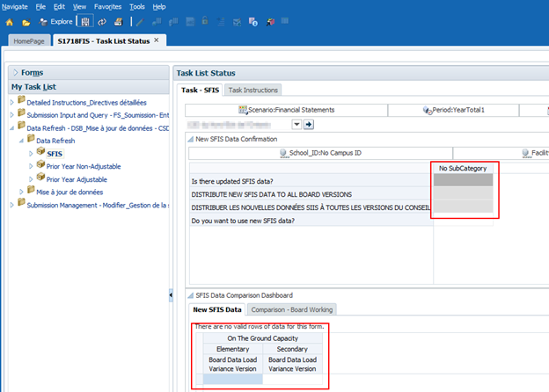
Task: Select the Prior Year Non-Adjustable task
Action: click(83, 166)
